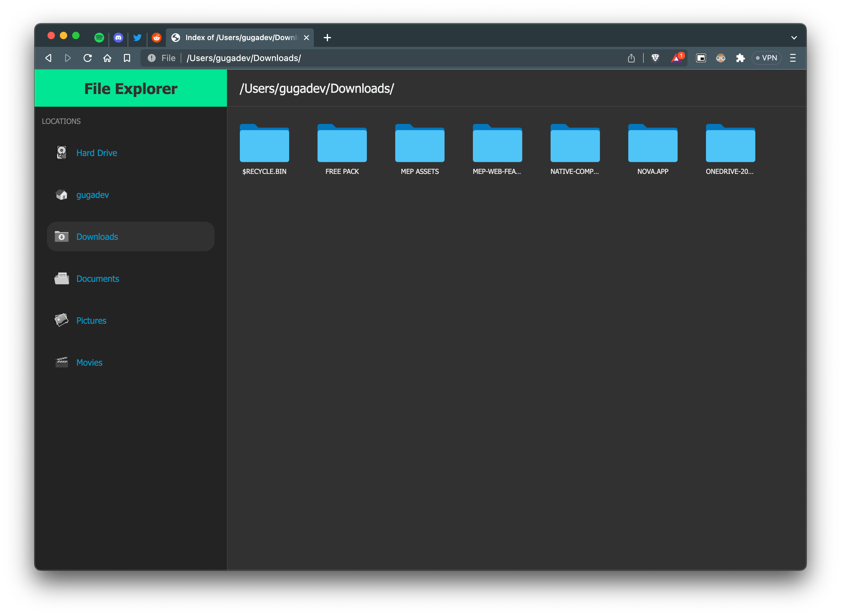Reload the current page
The width and height of the screenshot is (841, 616).
[x=88, y=58]
